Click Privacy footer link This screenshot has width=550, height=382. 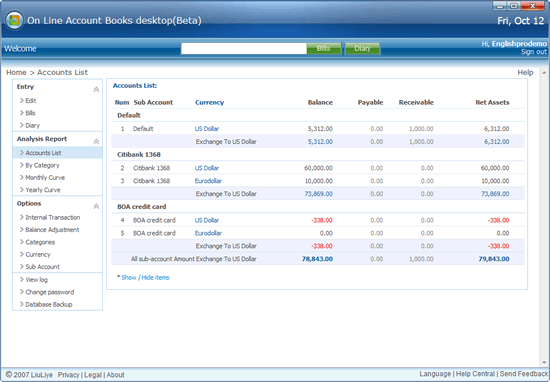point(68,375)
